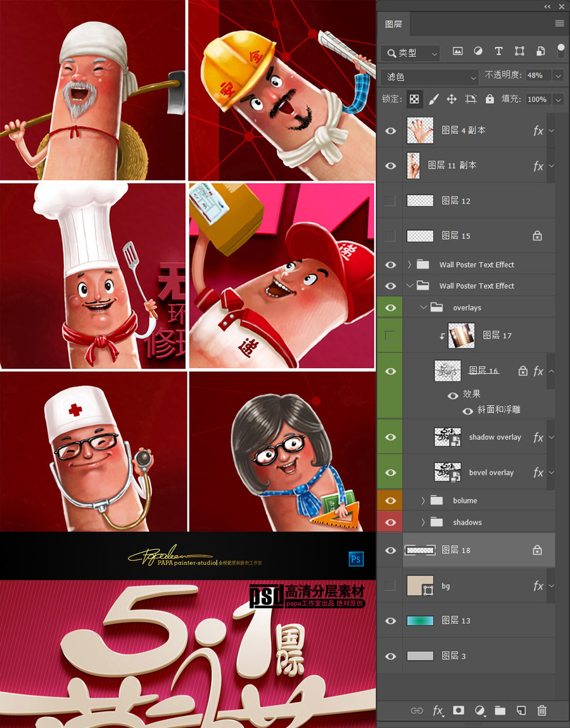Click the bg layer beige thumbnail
The width and height of the screenshot is (570, 728).
coord(420,586)
